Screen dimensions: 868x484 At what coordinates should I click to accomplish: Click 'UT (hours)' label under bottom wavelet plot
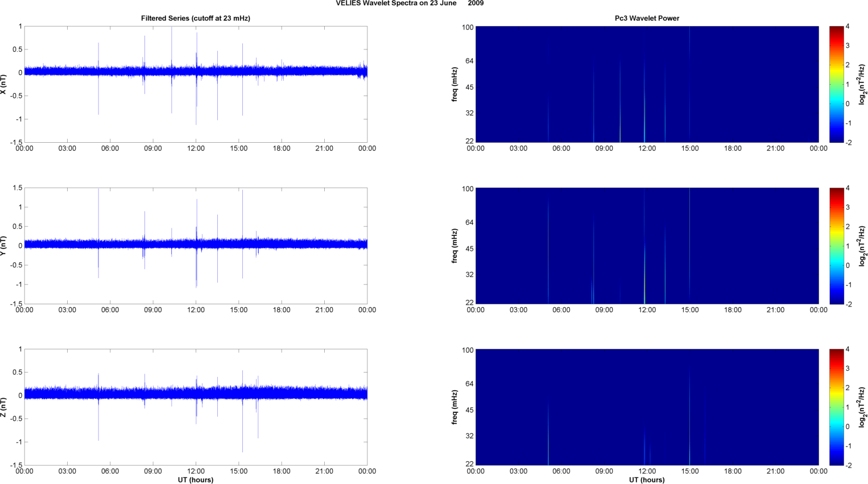(647, 480)
